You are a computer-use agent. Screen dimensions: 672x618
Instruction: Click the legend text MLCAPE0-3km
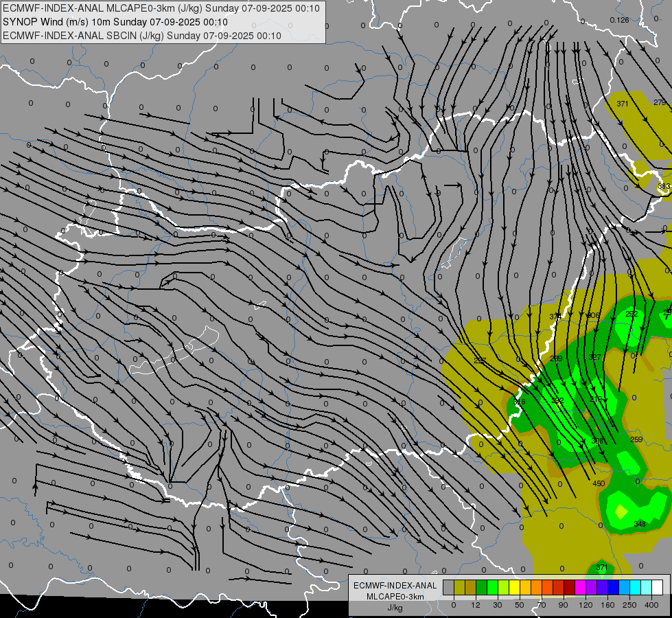(x=395, y=597)
